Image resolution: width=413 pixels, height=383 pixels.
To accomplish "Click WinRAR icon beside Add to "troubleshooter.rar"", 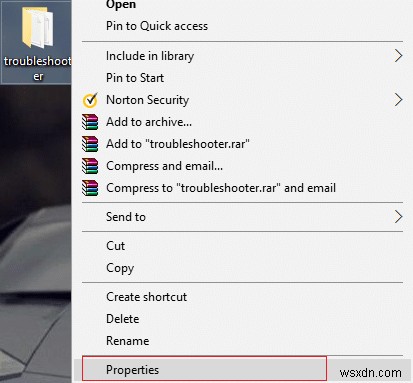I will 90,144.
